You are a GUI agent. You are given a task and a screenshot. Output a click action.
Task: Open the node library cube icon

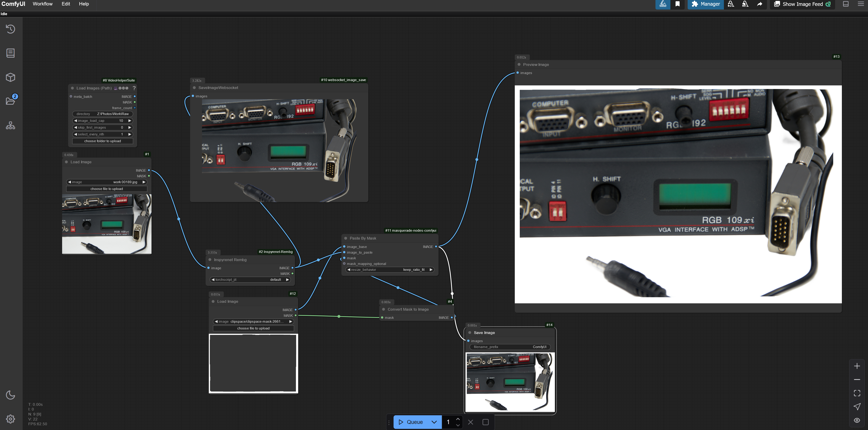10,77
